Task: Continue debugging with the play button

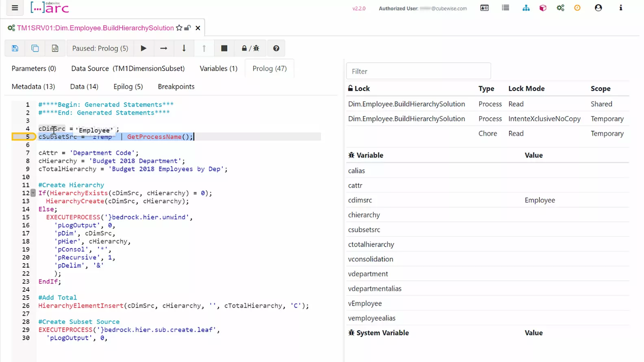Action: click(144, 48)
